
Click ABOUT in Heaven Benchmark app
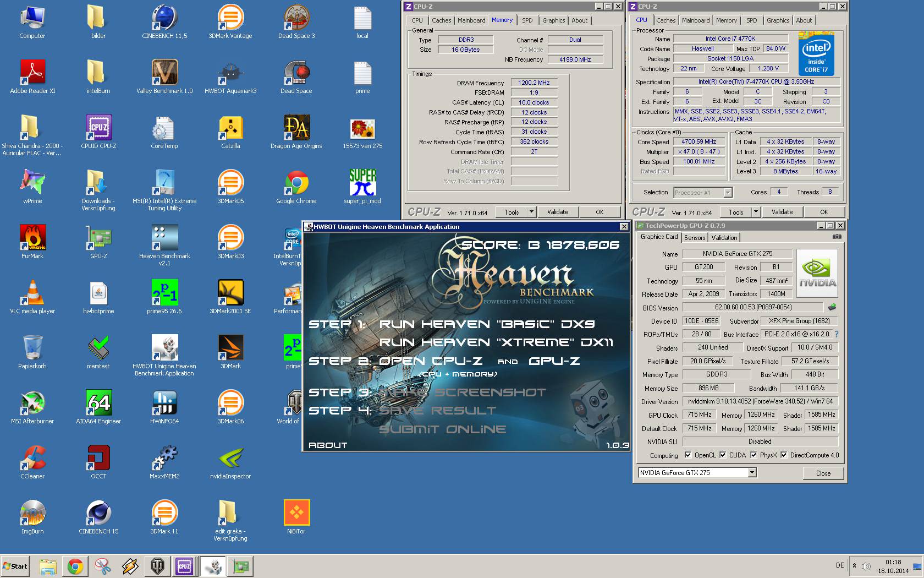[328, 445]
